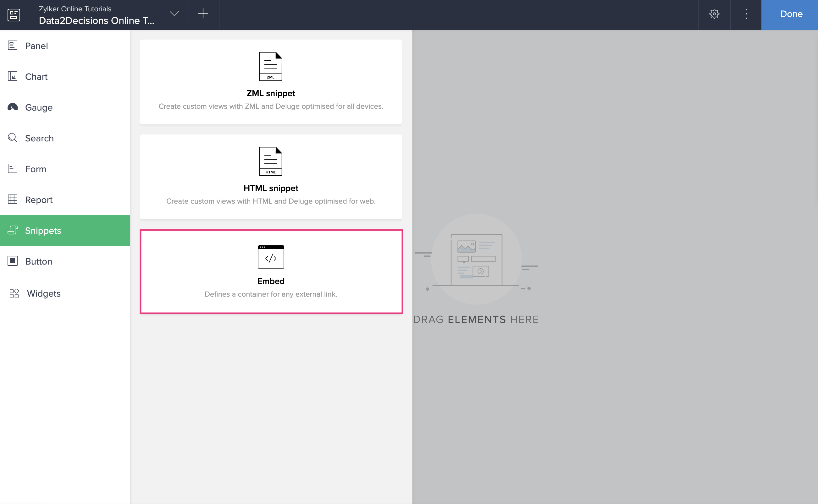The height and width of the screenshot is (504, 818).
Task: Click the Gauge icon in sidebar
Action: click(13, 107)
